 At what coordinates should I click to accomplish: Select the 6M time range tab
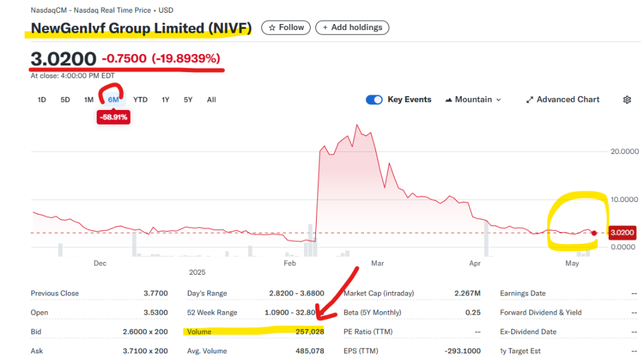(x=113, y=100)
